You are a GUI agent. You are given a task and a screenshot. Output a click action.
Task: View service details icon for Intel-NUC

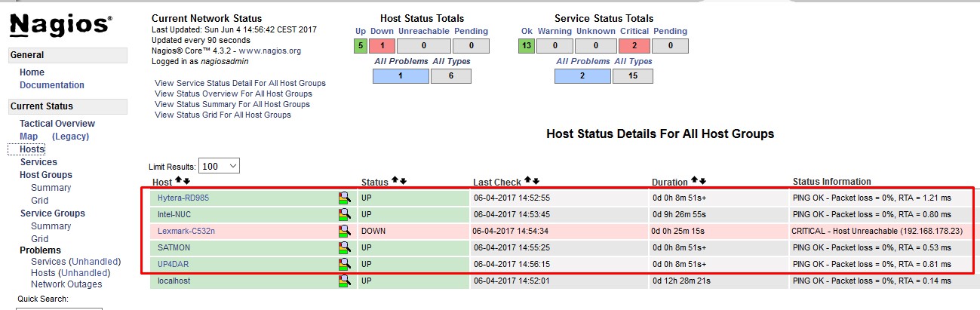click(x=345, y=214)
